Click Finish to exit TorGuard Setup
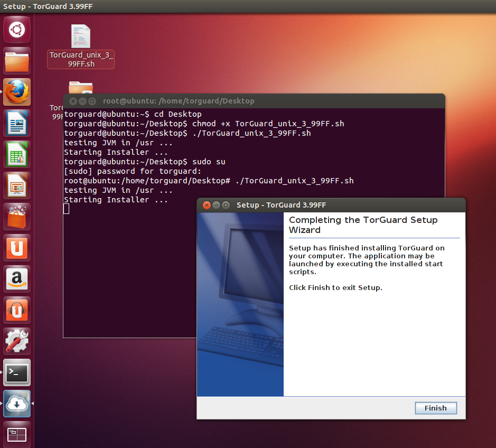Screen dimensions: 496x448 [x=436, y=408]
